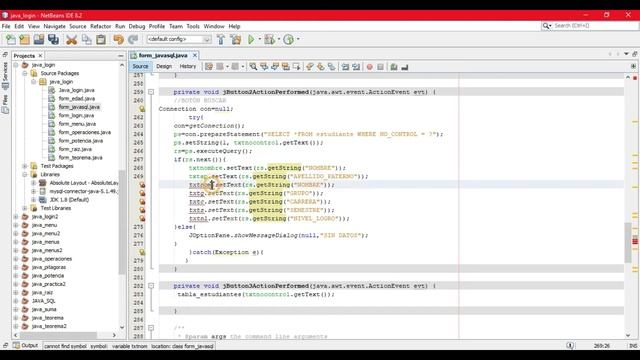Click the Clean and Build icon

tap(236, 39)
